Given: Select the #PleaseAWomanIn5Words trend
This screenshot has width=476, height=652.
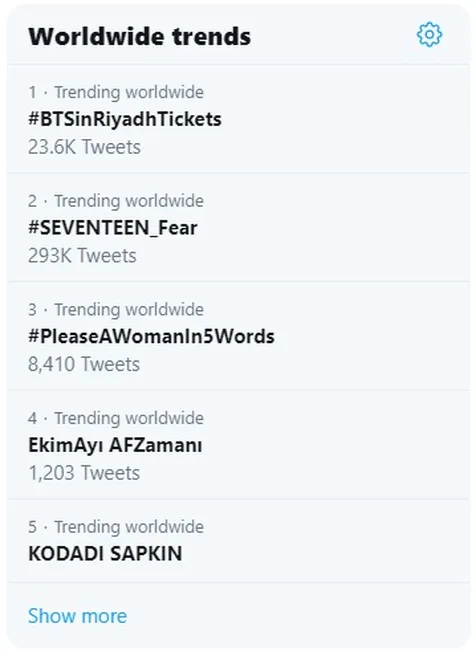Looking at the screenshot, I should point(151,336).
